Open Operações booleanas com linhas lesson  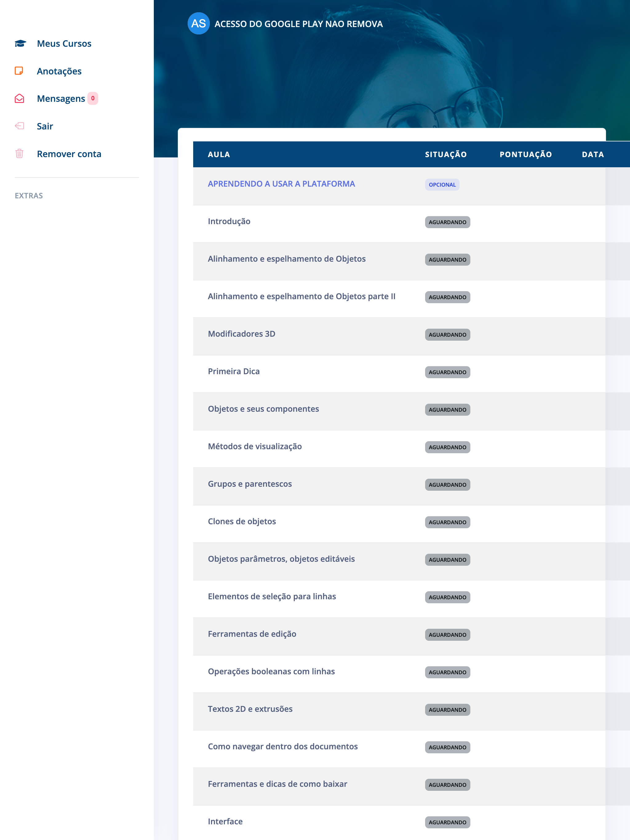coord(271,672)
